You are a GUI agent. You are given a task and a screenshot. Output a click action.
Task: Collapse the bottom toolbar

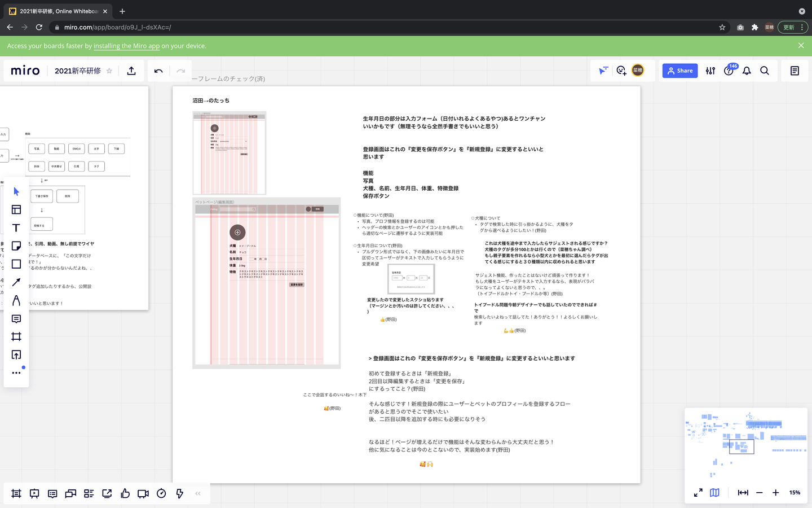198,494
